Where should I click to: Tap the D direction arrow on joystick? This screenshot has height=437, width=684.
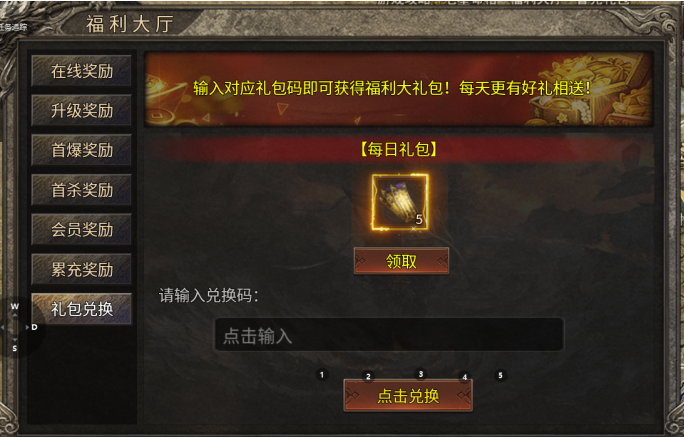pyautogui.click(x=33, y=327)
